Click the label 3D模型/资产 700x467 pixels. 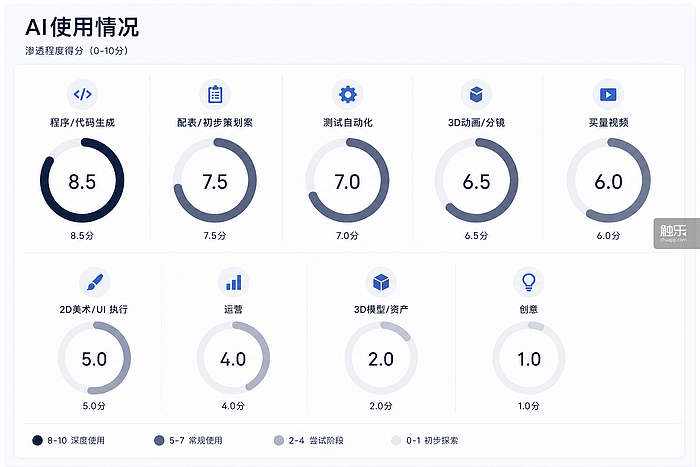[x=381, y=309]
